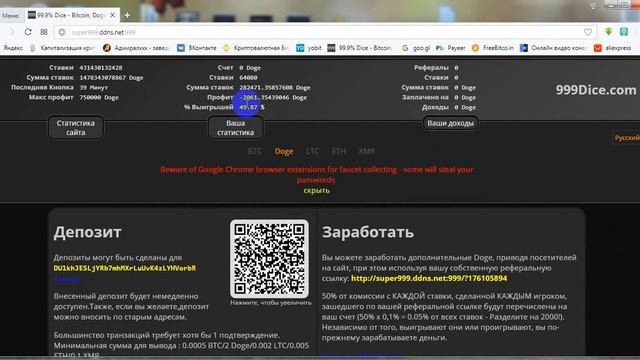Open the Адмиралxxx bookmark
The height and width of the screenshot is (360, 640).
(x=136, y=48)
